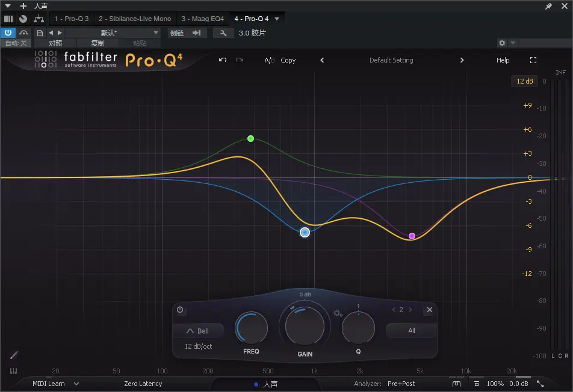Undo the last change in Pro-Q
The height and width of the screenshot is (392, 573).
click(x=223, y=60)
